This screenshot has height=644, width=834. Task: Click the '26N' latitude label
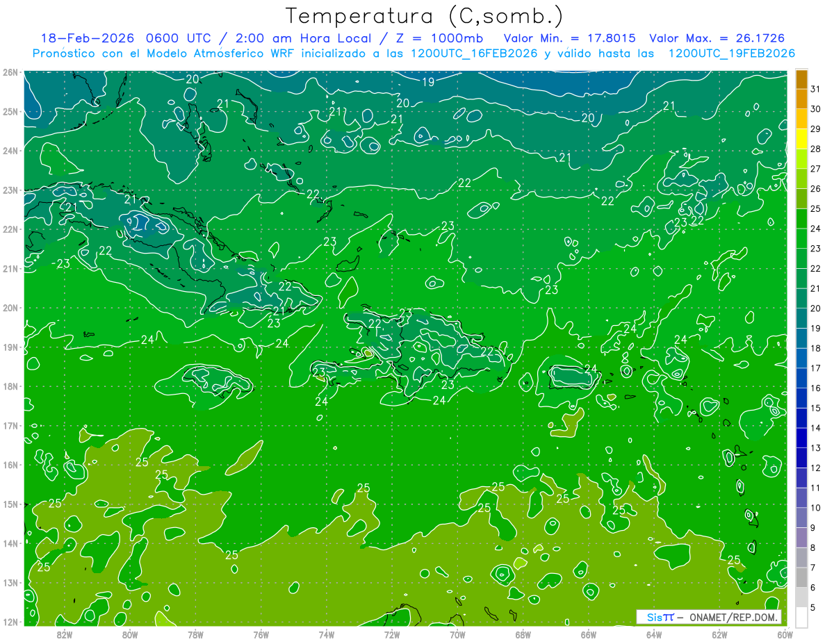pos(10,72)
